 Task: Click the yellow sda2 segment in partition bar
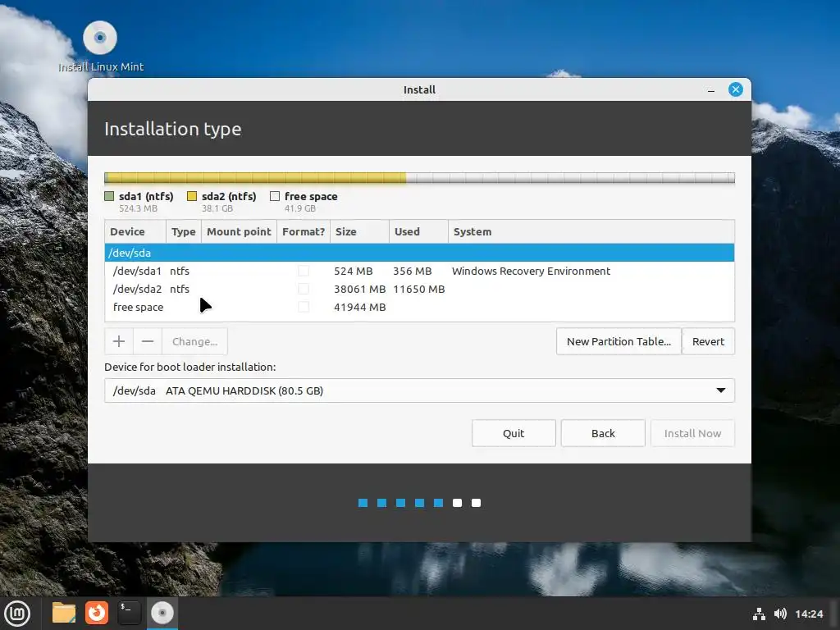[x=257, y=178]
